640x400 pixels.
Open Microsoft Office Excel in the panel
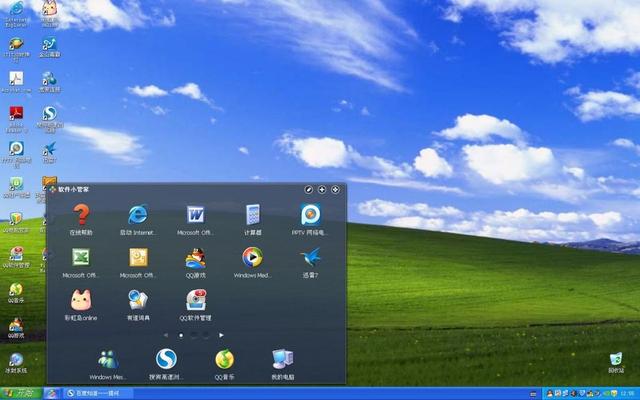[81, 258]
